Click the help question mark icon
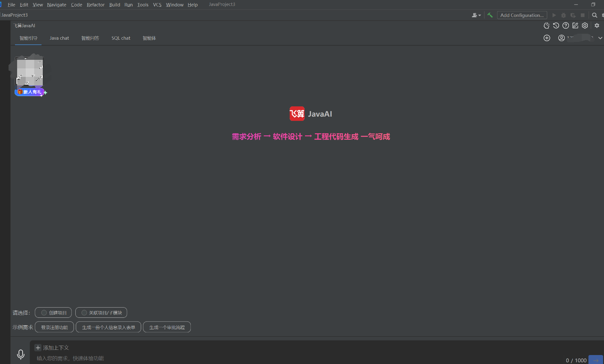The height and width of the screenshot is (364, 604). pyautogui.click(x=566, y=26)
